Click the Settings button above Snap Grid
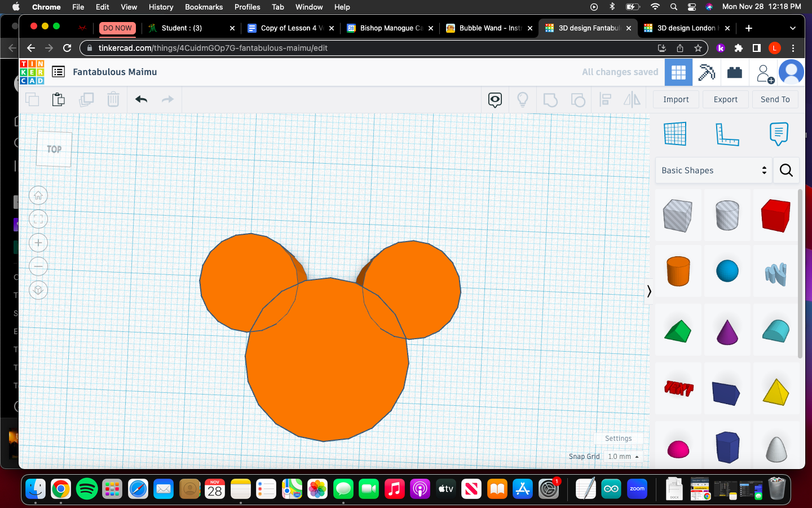This screenshot has height=508, width=812. [619, 439]
